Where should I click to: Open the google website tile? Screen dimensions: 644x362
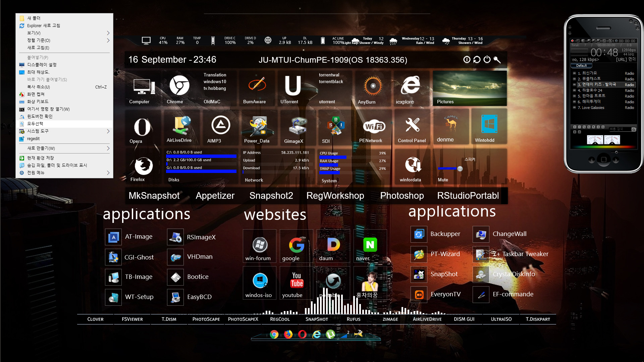pyautogui.click(x=296, y=246)
